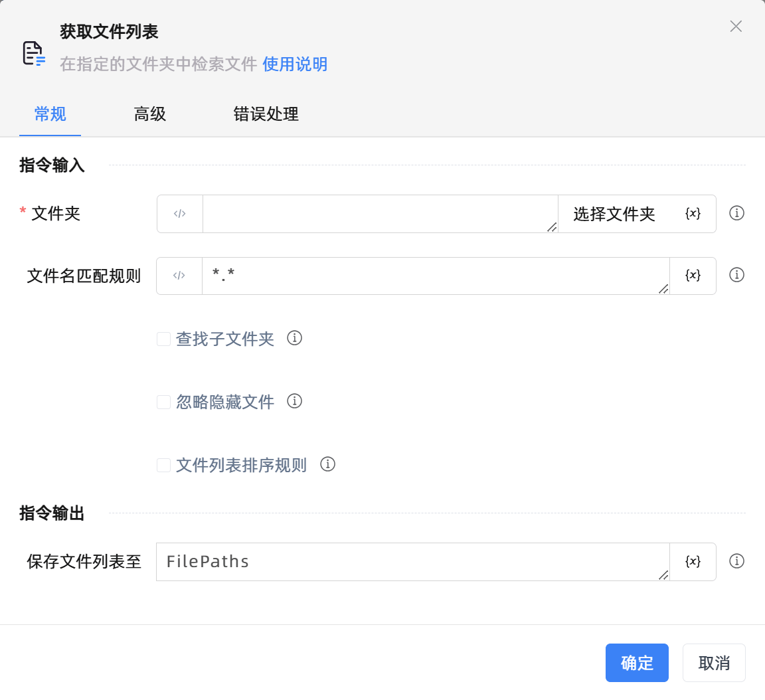Open variable picker {x} for 文件名匹配规则
The width and height of the screenshot is (765, 700).
(693, 276)
